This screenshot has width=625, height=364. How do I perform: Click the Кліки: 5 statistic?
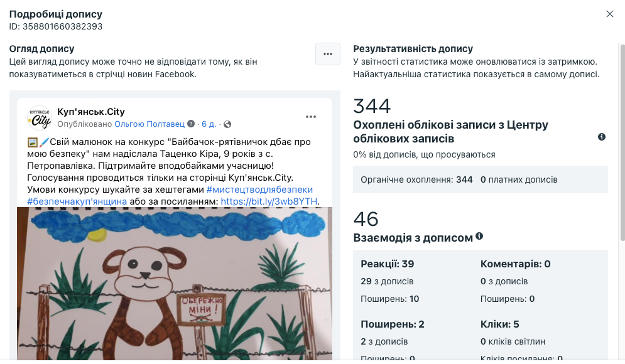499,324
